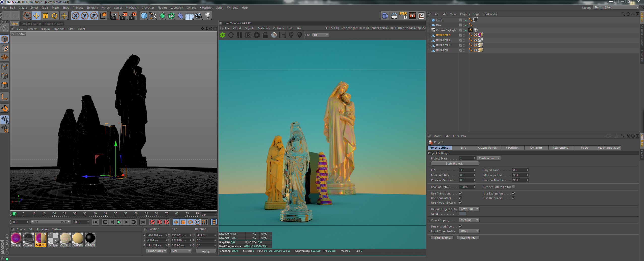This screenshot has width=644, height=261.
Task: Play the animation forward
Action: (119, 222)
